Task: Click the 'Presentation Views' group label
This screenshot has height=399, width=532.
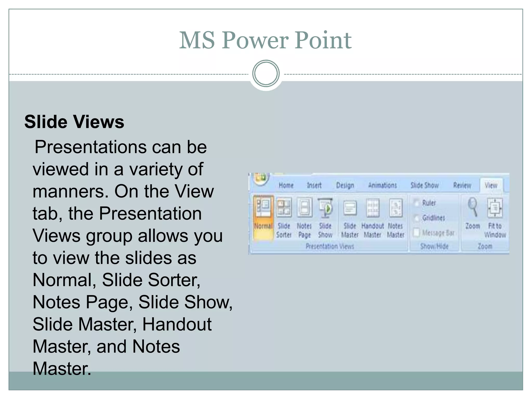Action: (330, 246)
